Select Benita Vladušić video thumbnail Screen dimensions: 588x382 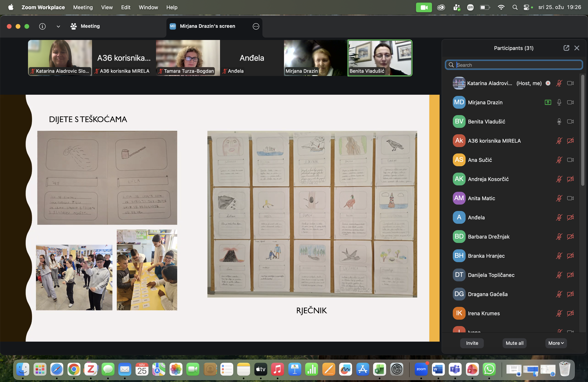[x=380, y=58]
